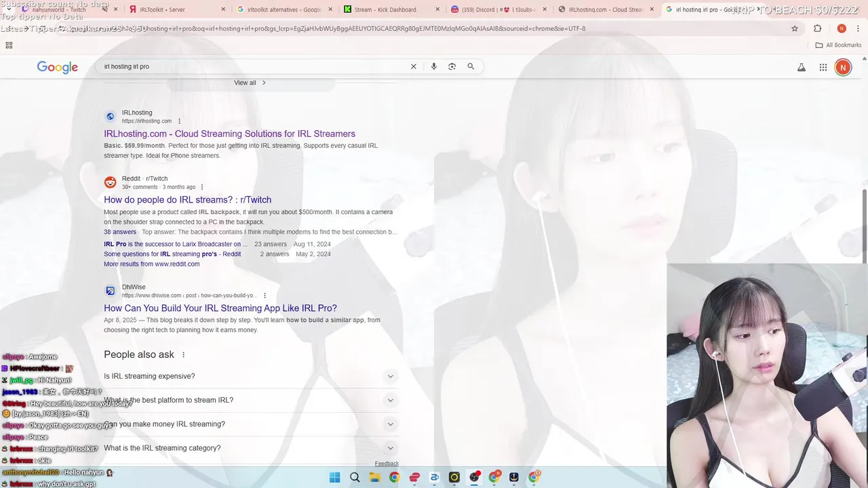
Task: Open the yellow ring app on taskbar
Action: click(454, 477)
